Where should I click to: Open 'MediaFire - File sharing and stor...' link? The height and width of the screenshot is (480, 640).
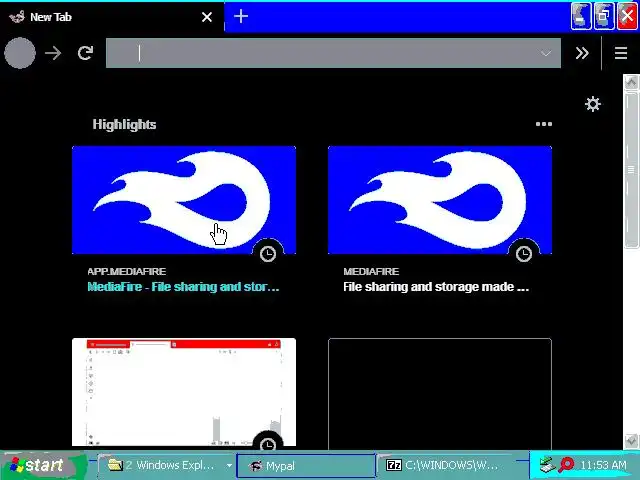183,287
